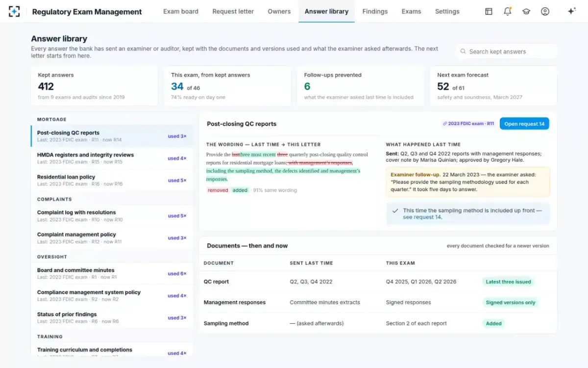
Task: Go to Exam board tab
Action: click(181, 11)
